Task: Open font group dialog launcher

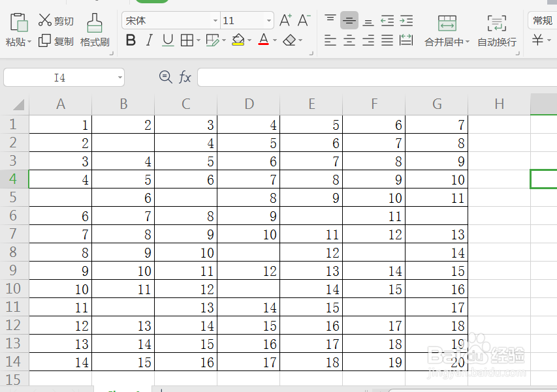Action: (311, 53)
